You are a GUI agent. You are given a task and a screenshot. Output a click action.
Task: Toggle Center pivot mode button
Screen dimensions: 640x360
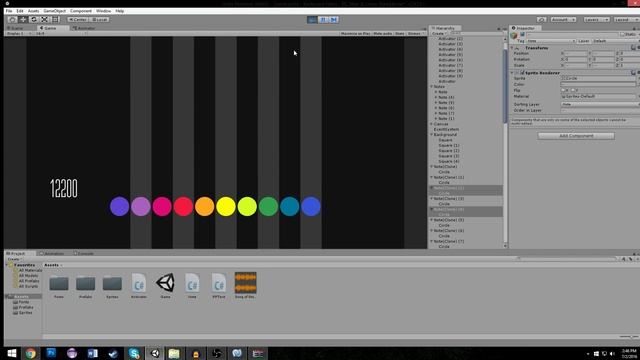tap(78, 19)
